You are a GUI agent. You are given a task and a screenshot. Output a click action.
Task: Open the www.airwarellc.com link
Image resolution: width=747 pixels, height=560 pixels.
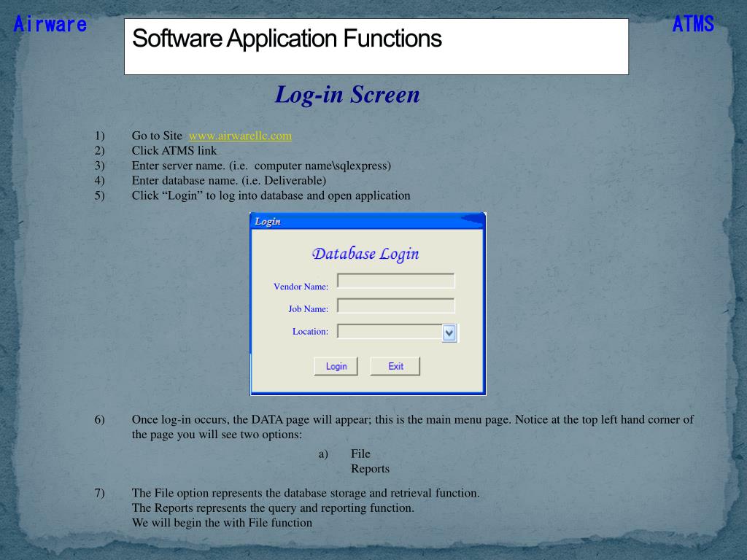pyautogui.click(x=240, y=136)
